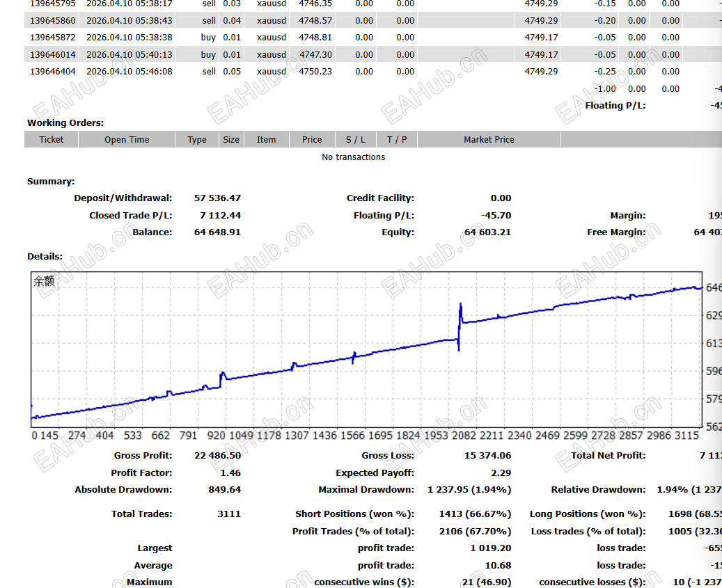
Task: Select ticket number 139645860
Action: click(x=52, y=21)
